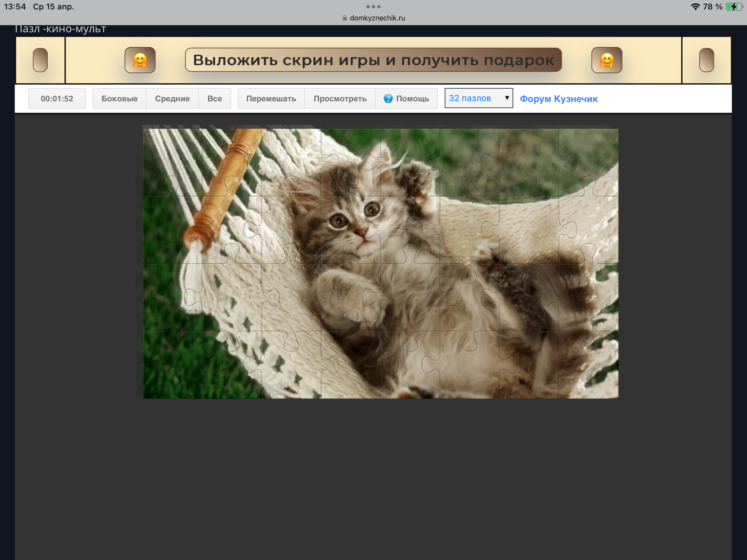The height and width of the screenshot is (560, 747).
Task: Click the left rounded brown banner button
Action: pos(40,60)
